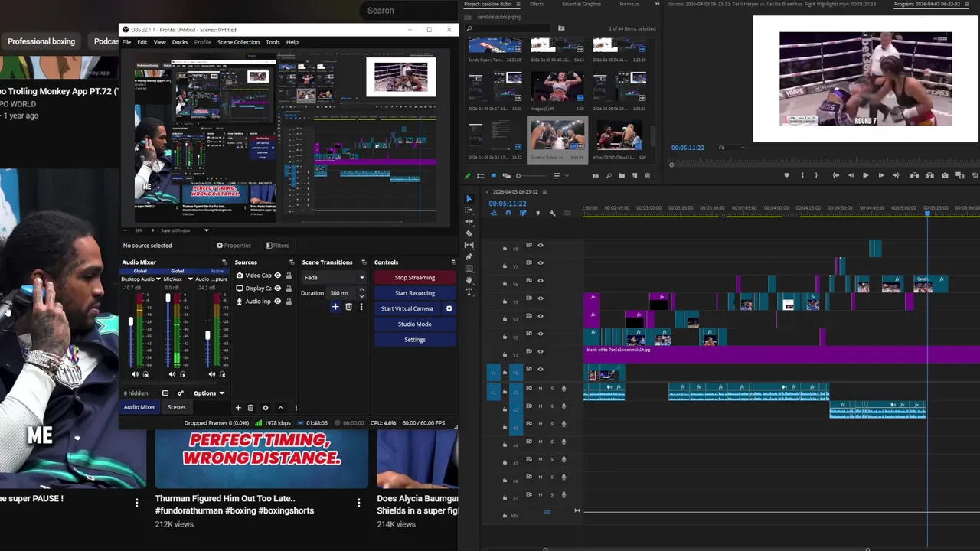Mute the A4 audio track

click(x=540, y=442)
